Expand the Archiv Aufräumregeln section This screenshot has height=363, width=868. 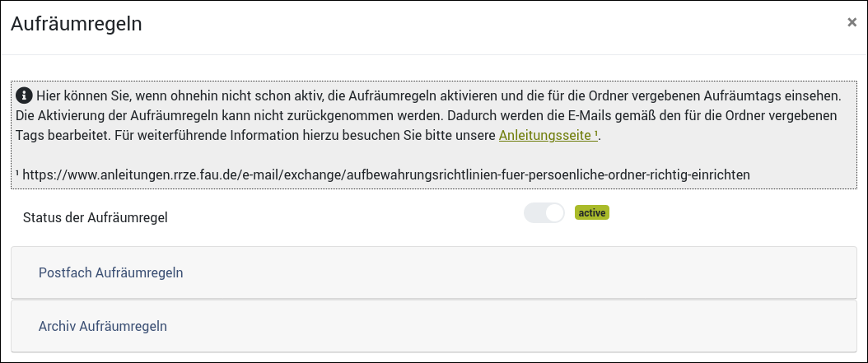[103, 326]
